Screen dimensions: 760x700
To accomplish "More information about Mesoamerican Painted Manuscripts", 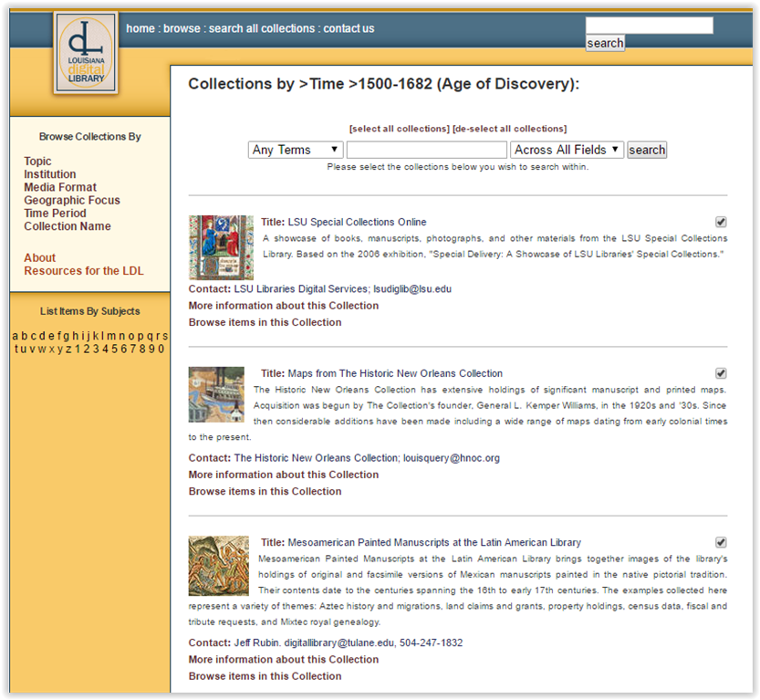I will tap(284, 660).
